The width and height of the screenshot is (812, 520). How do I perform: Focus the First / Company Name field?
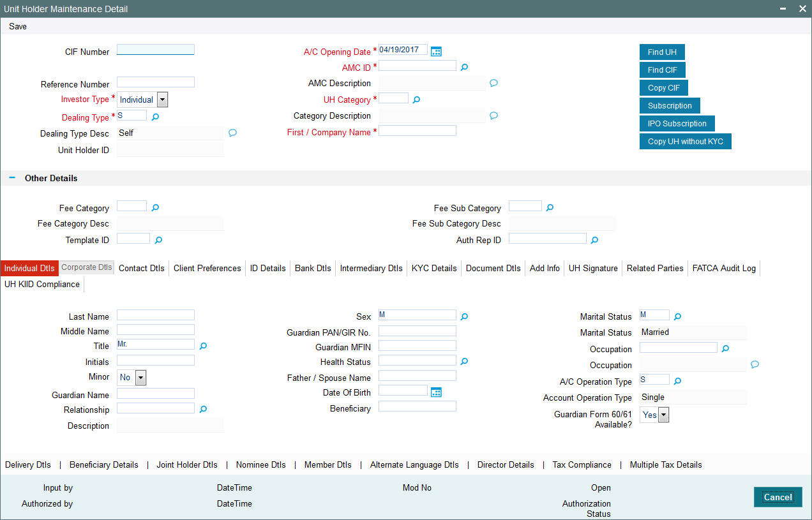point(417,131)
